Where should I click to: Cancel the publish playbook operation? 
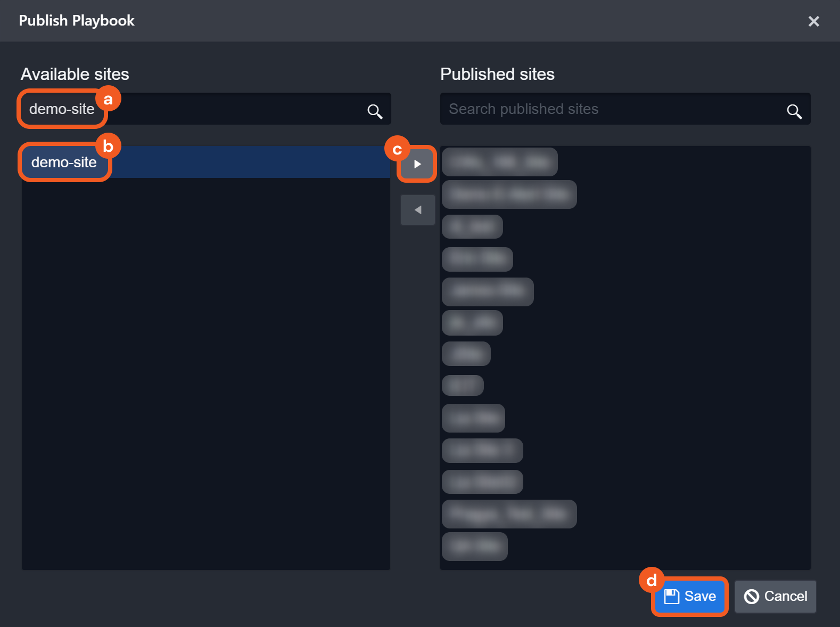coord(776,596)
